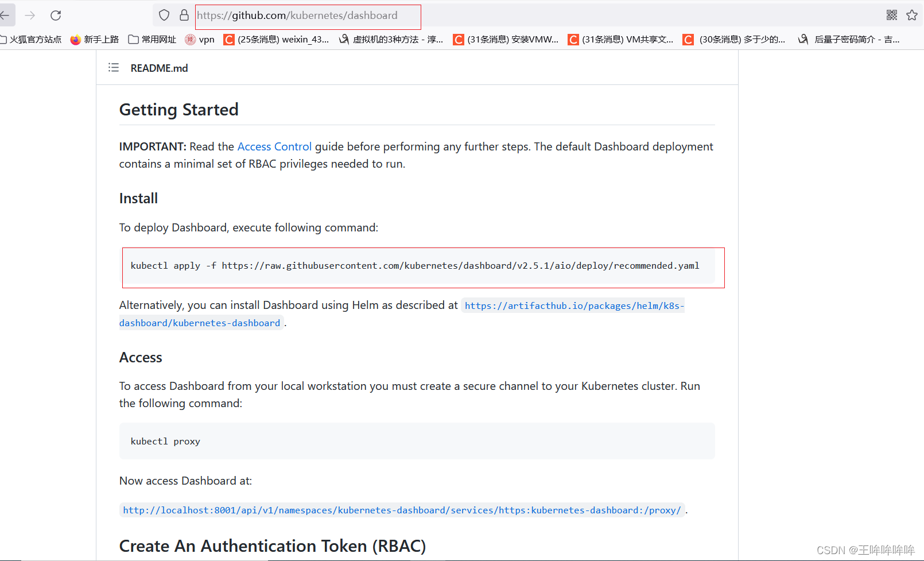This screenshot has height=561, width=924.
Task: Open the 后量子密码简介 bookmark
Action: pos(849,39)
